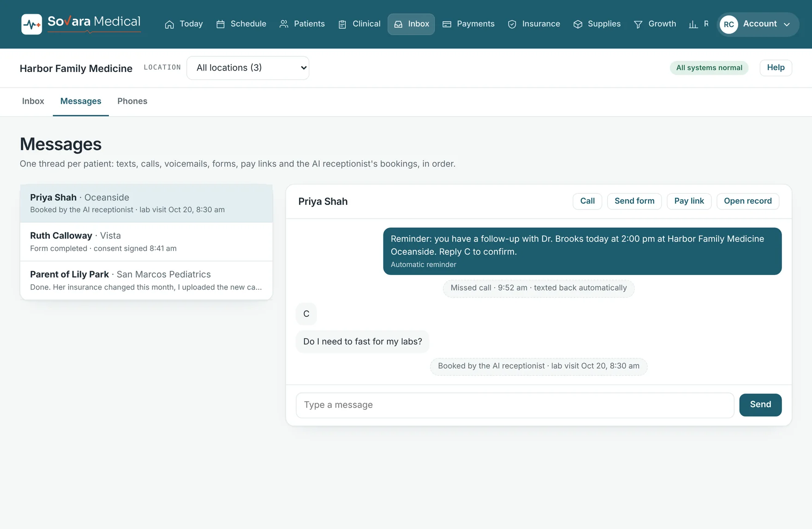Click the Open record button
Viewport: 812px width, 529px height.
747,201
